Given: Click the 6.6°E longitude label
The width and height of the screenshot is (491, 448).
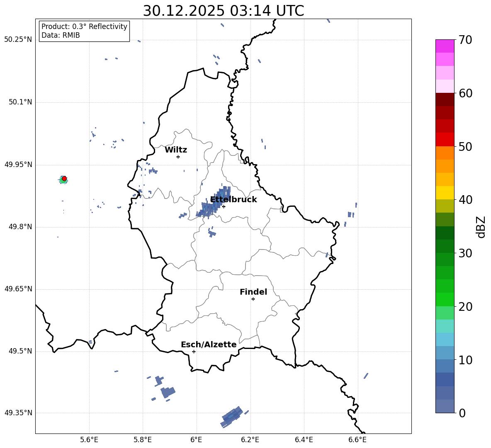Looking at the screenshot, I should [x=357, y=440].
